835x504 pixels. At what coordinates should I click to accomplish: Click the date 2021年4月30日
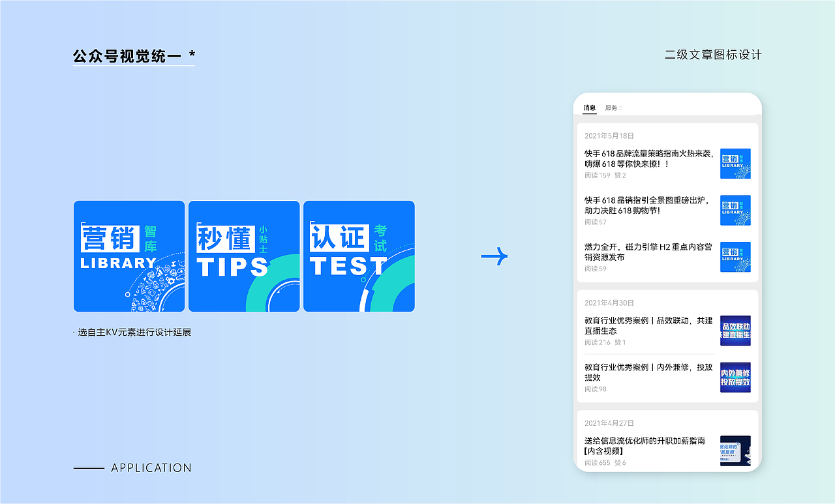pyautogui.click(x=609, y=303)
